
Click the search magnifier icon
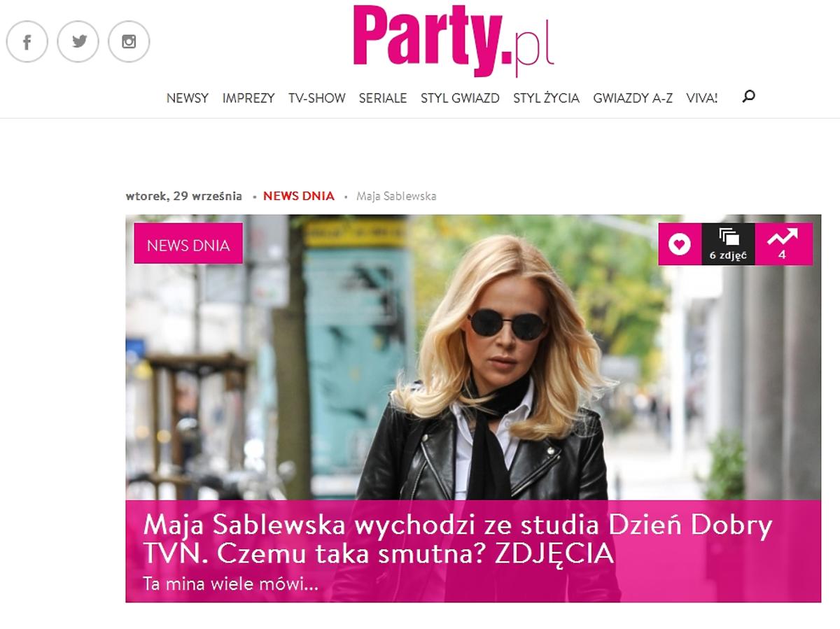(x=748, y=97)
